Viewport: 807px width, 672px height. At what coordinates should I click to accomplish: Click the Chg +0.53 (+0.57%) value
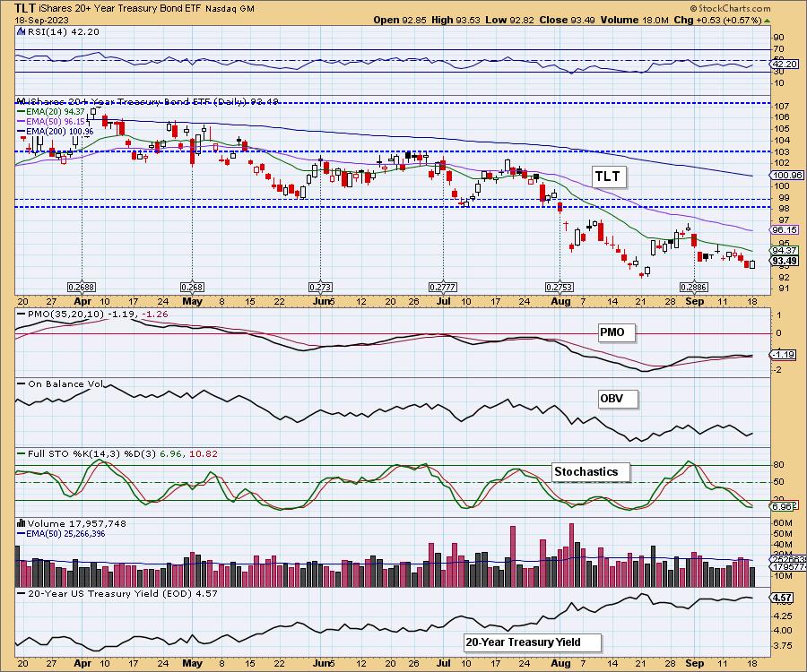(717, 20)
